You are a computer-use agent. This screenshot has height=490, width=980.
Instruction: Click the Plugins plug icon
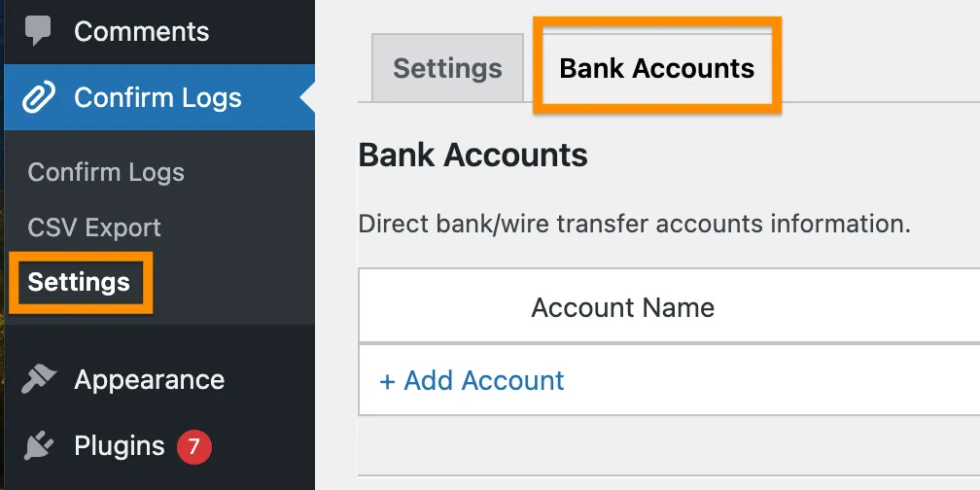click(x=39, y=446)
